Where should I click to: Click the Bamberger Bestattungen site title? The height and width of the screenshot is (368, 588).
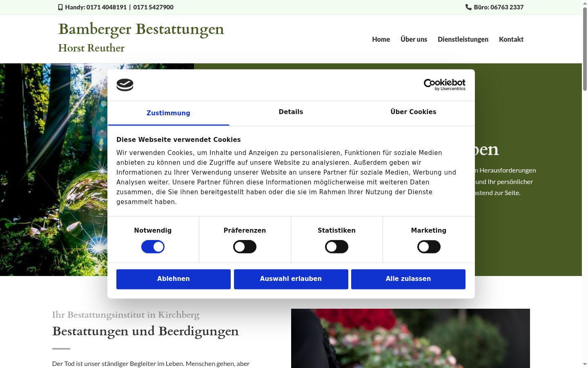point(141,29)
